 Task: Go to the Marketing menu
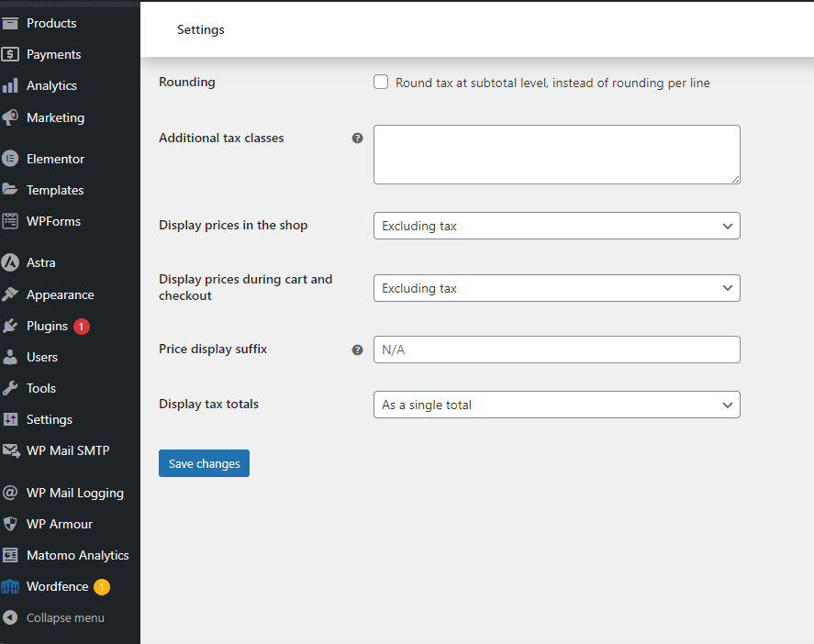pos(55,117)
